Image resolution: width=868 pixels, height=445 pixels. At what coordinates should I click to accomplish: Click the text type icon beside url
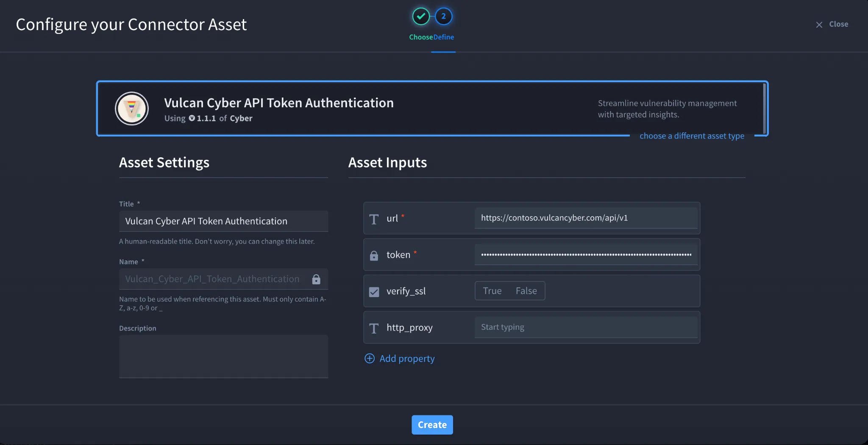point(374,219)
